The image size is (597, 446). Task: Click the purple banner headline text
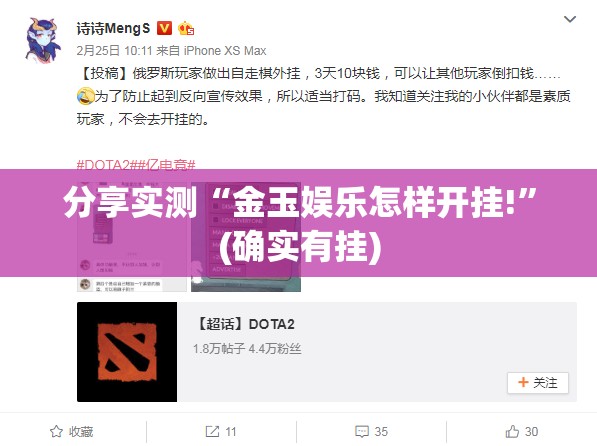[x=300, y=224]
